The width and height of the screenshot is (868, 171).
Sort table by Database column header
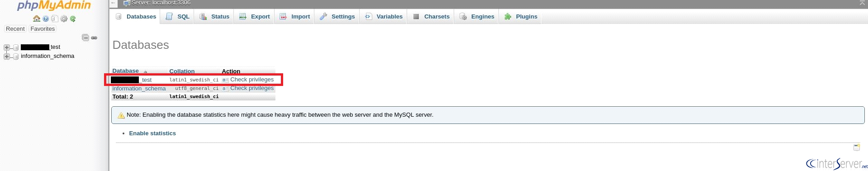(125, 71)
